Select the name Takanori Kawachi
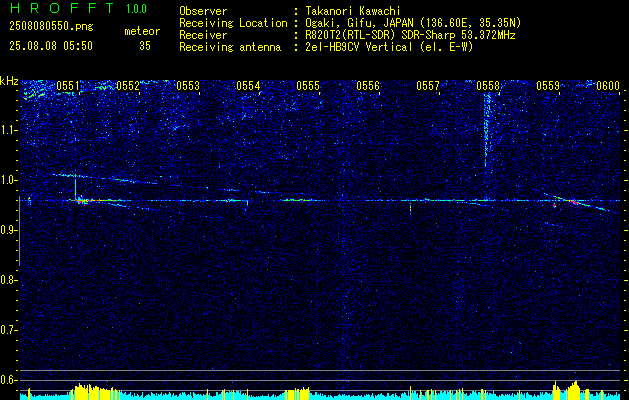This screenshot has width=629, height=400. coord(353,11)
